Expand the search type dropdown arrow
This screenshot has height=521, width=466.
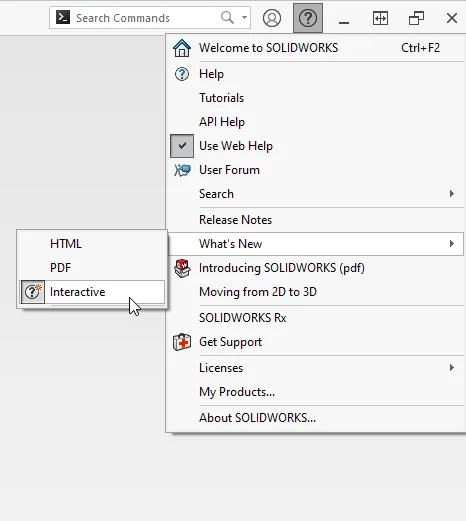click(x=244, y=17)
